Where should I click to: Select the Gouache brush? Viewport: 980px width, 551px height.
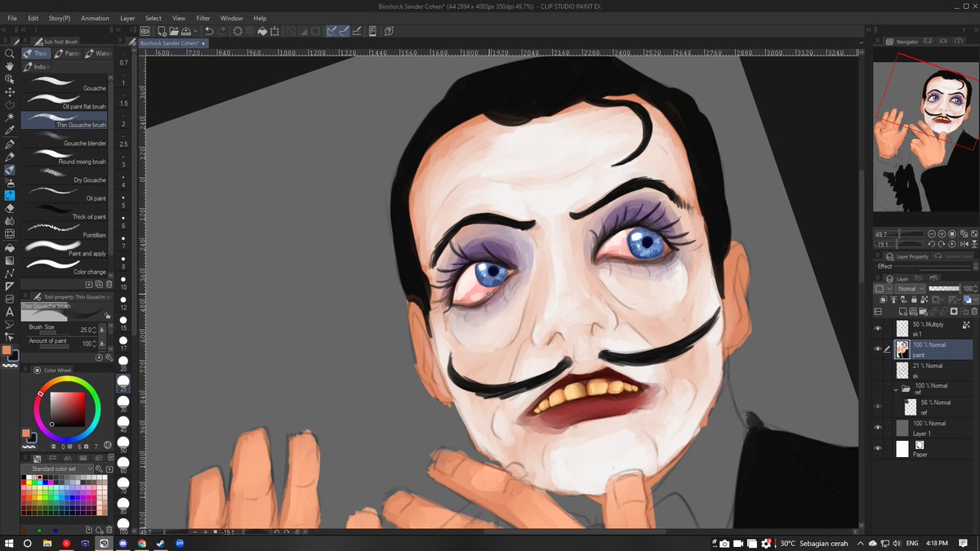point(65,82)
